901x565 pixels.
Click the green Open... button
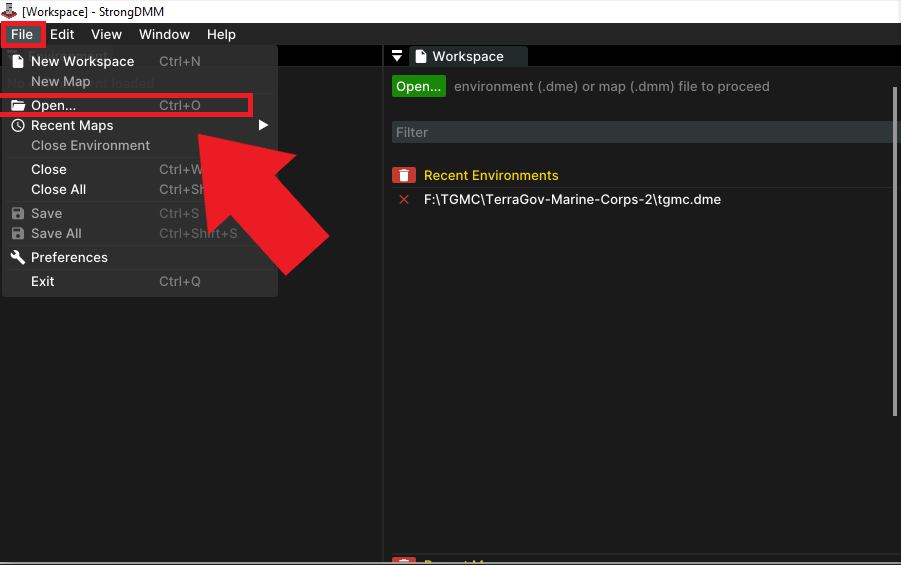(418, 86)
